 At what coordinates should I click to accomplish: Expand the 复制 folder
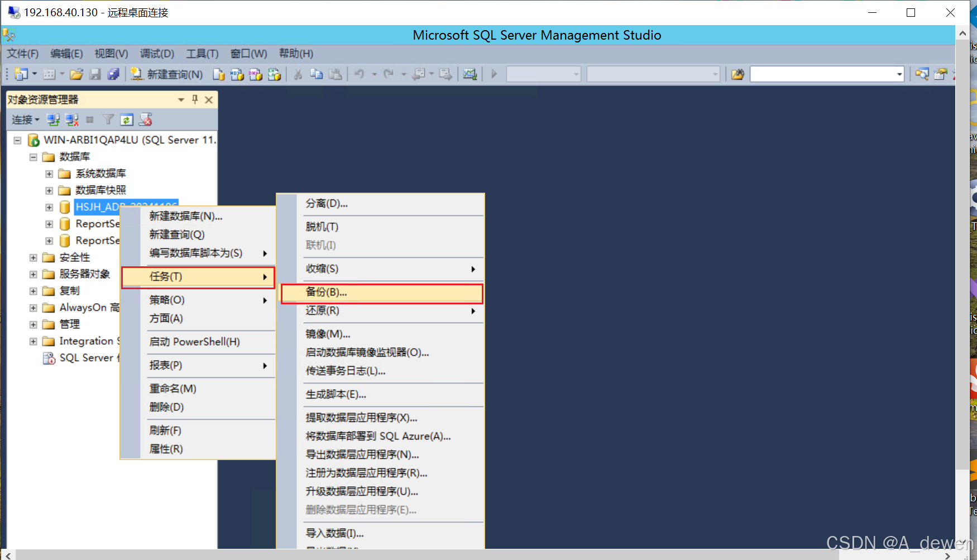click(x=33, y=291)
